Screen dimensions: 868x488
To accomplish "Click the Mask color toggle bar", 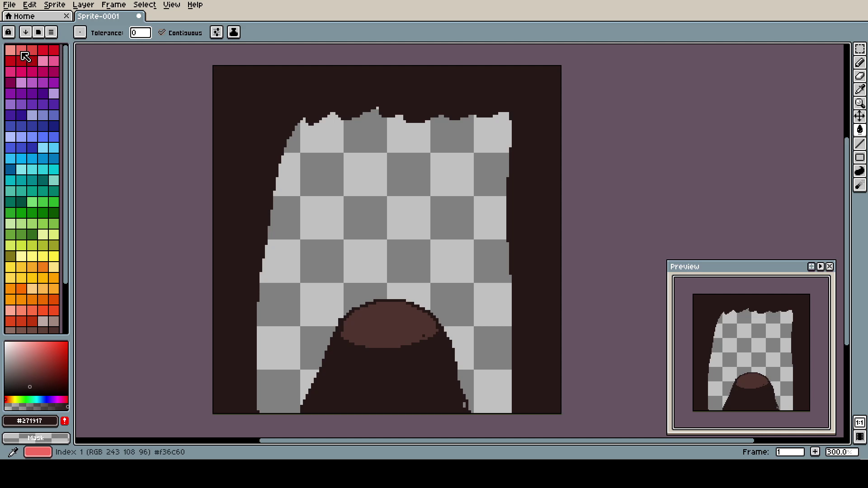I will tap(36, 438).
